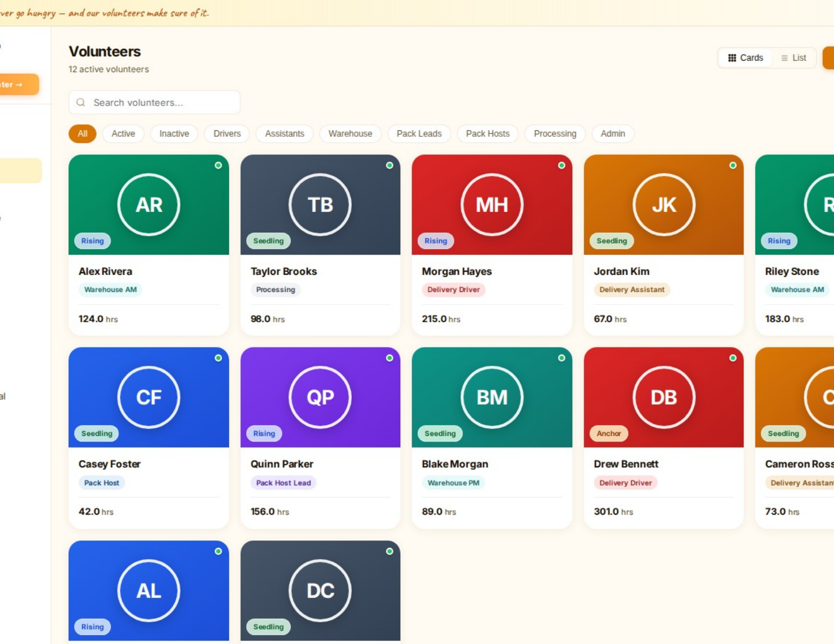Open Jordan Kim's volunteer name
Screen dimensions: 834x644
621,271
